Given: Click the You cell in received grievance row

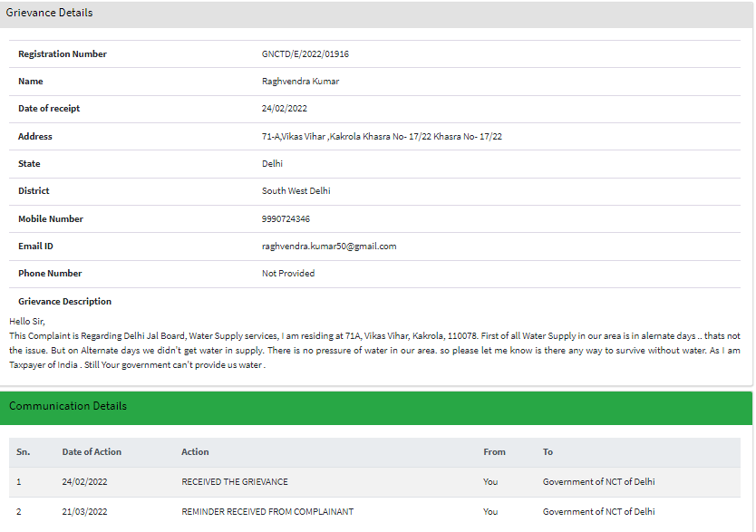Looking at the screenshot, I should 490,482.
